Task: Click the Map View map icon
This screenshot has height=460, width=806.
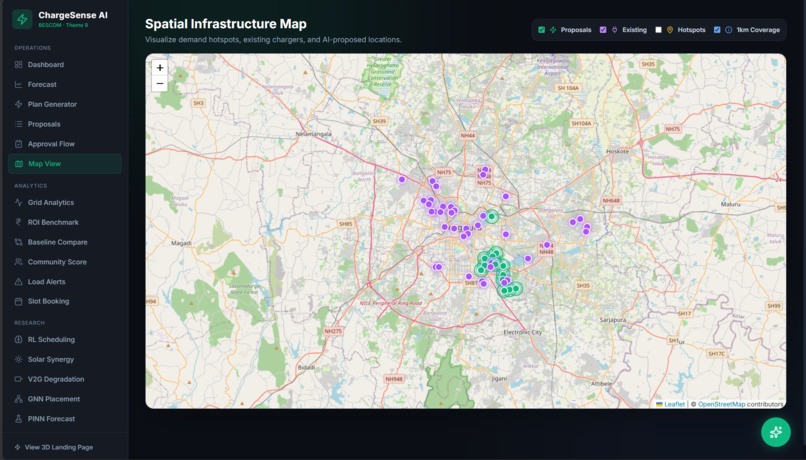Action: pyautogui.click(x=19, y=164)
